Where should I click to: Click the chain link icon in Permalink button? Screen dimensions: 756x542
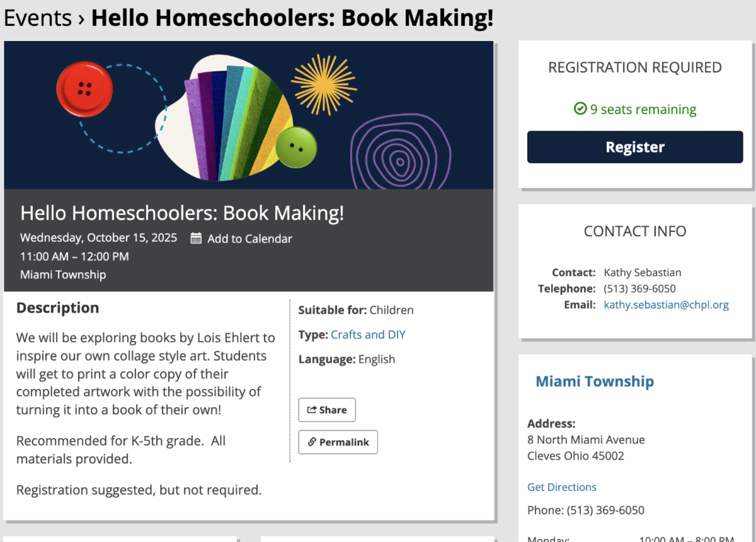click(x=311, y=442)
